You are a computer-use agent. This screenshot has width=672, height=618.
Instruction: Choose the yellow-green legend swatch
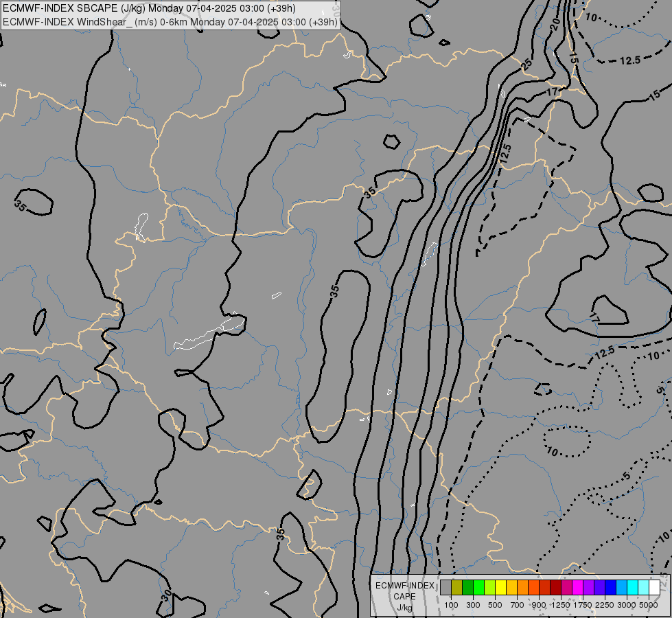(x=490, y=587)
